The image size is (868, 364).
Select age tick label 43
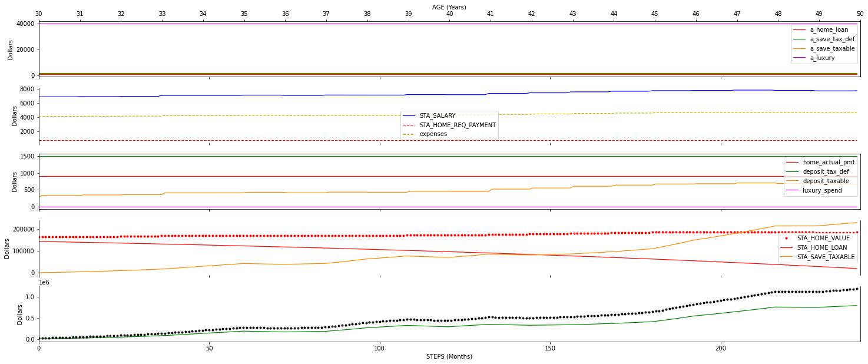[573, 14]
